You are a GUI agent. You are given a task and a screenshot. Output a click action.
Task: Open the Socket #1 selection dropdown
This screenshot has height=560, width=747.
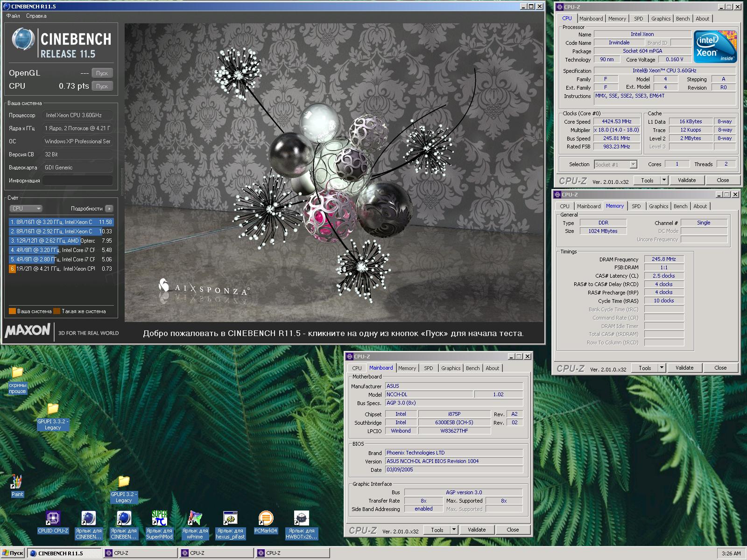633,164
